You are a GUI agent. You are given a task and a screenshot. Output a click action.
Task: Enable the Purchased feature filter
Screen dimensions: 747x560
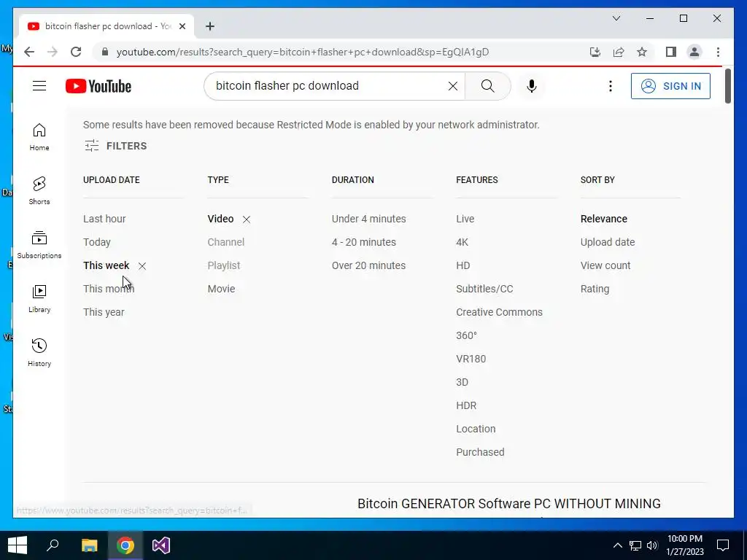(480, 452)
